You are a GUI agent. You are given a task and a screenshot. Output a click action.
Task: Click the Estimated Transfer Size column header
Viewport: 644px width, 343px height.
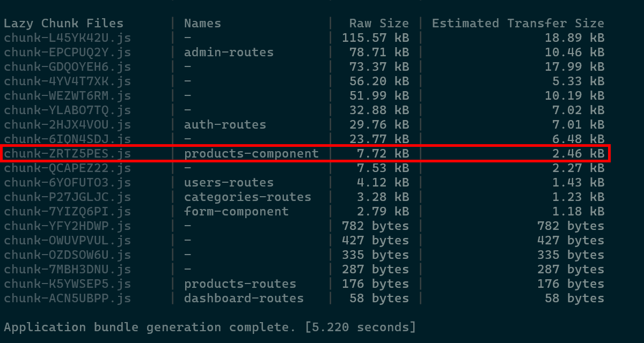(x=518, y=24)
